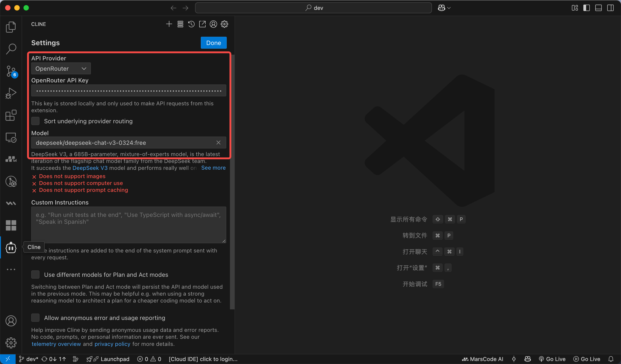Customize layout icon in title bar

pos(575,8)
